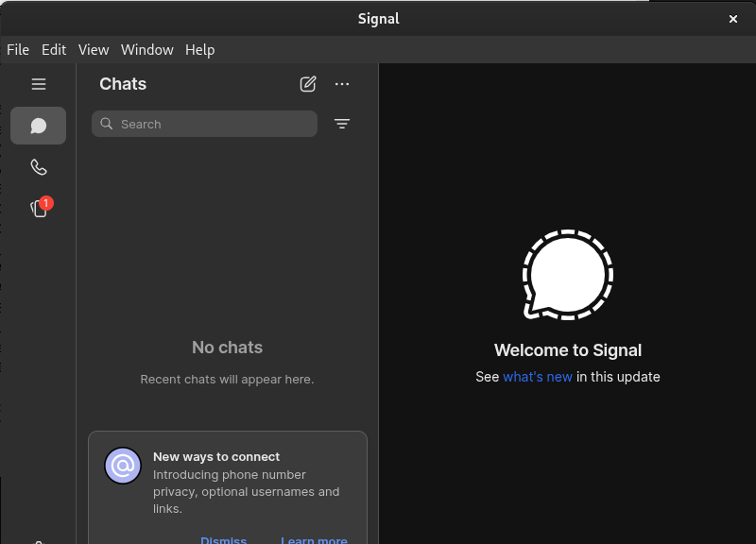Open the Window menu
The width and height of the screenshot is (756, 544).
coord(147,50)
